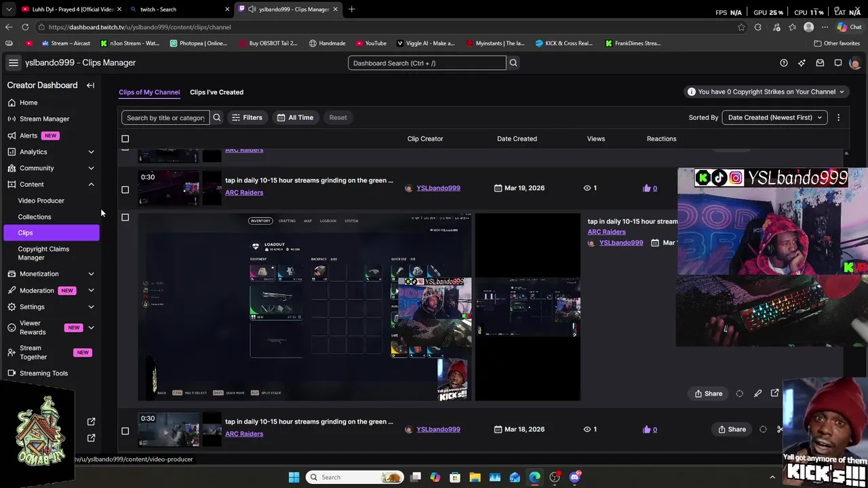Check the Mar 18 clip checkbox

(125, 431)
